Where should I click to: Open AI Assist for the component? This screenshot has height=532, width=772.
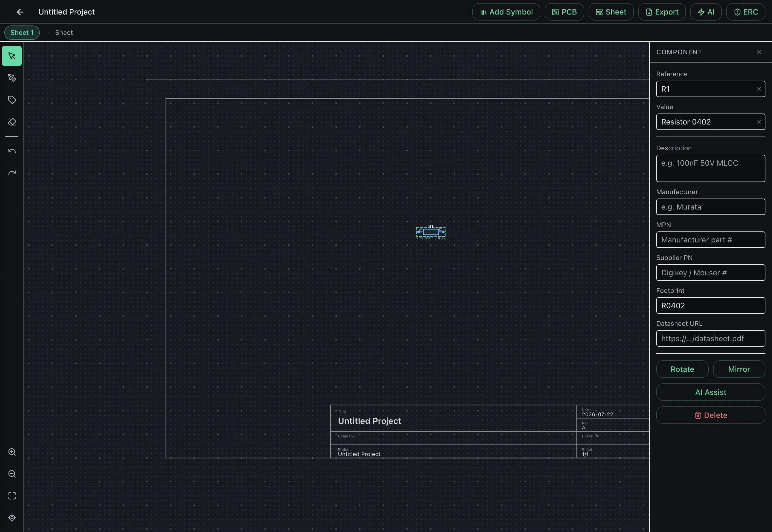(711, 392)
